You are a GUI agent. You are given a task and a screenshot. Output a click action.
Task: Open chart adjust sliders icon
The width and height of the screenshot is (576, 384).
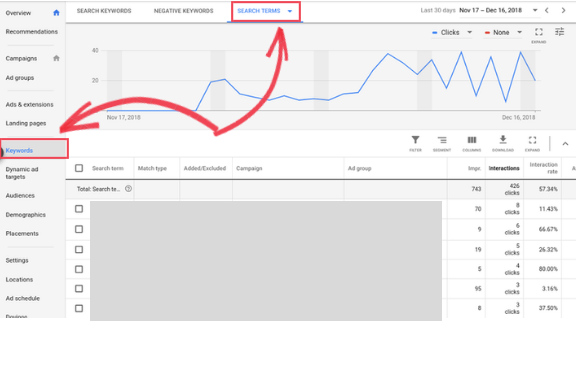click(559, 32)
